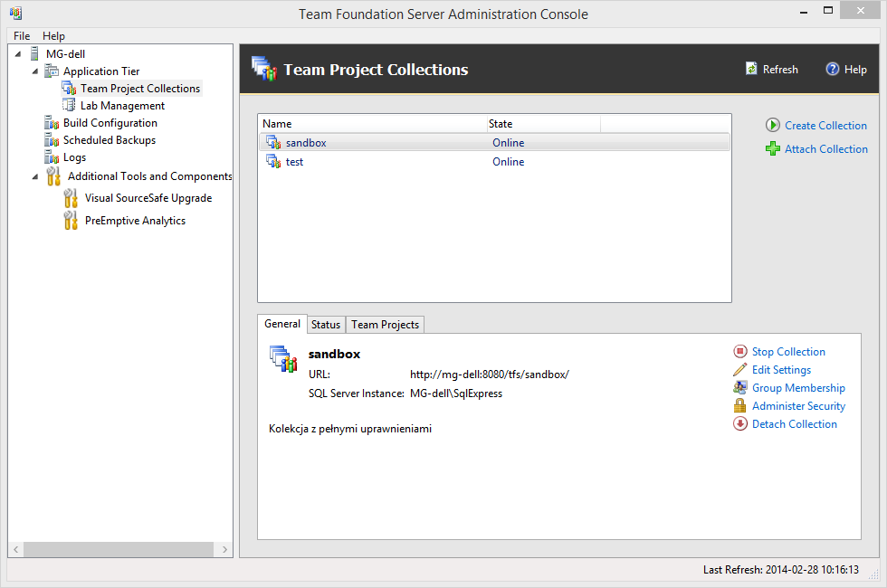Click the green Create Collection icon
Screen dimensions: 887x588
[773, 126]
